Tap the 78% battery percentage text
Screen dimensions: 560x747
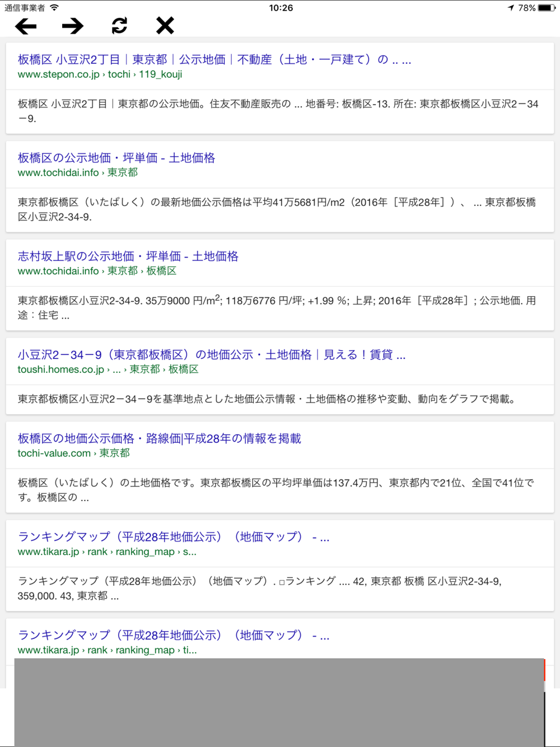click(527, 8)
